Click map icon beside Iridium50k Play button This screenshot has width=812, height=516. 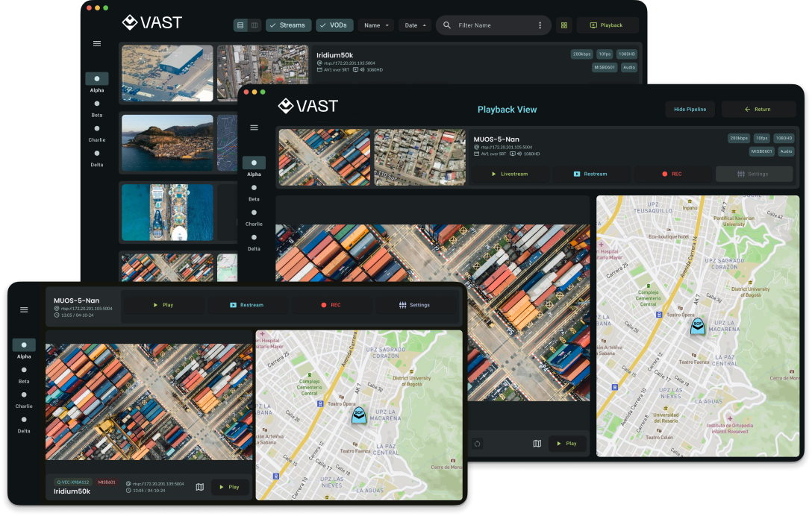click(x=199, y=487)
